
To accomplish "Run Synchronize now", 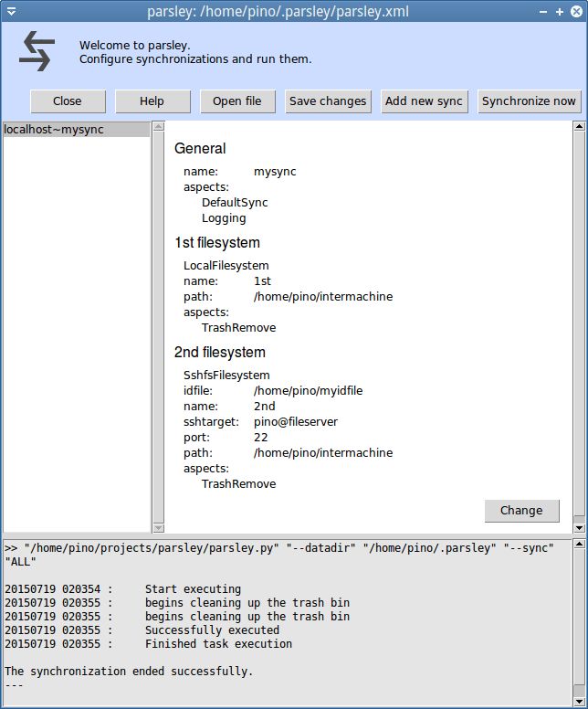I will pyautogui.click(x=529, y=101).
